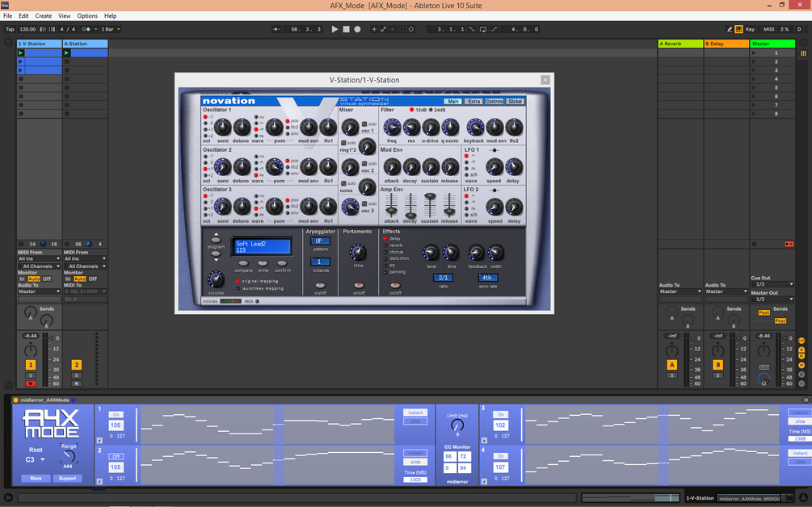Open the Options menu
This screenshot has height=507, width=812.
pyautogui.click(x=87, y=15)
